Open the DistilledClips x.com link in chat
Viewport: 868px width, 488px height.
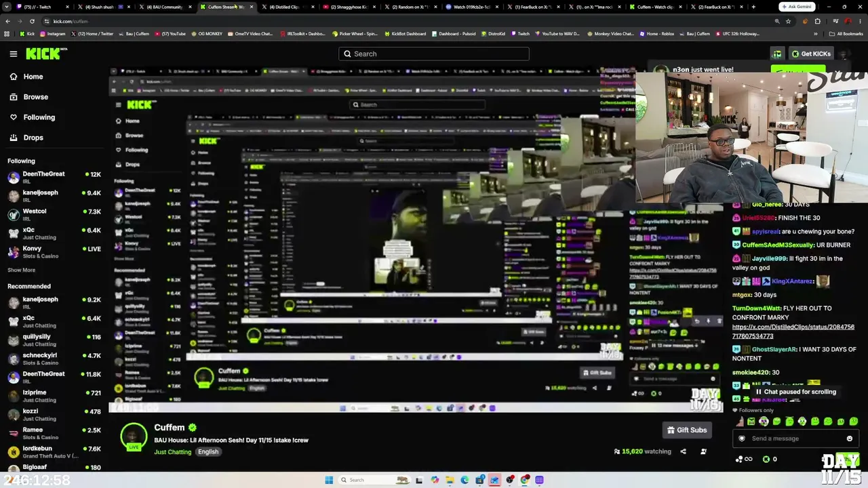point(793,331)
